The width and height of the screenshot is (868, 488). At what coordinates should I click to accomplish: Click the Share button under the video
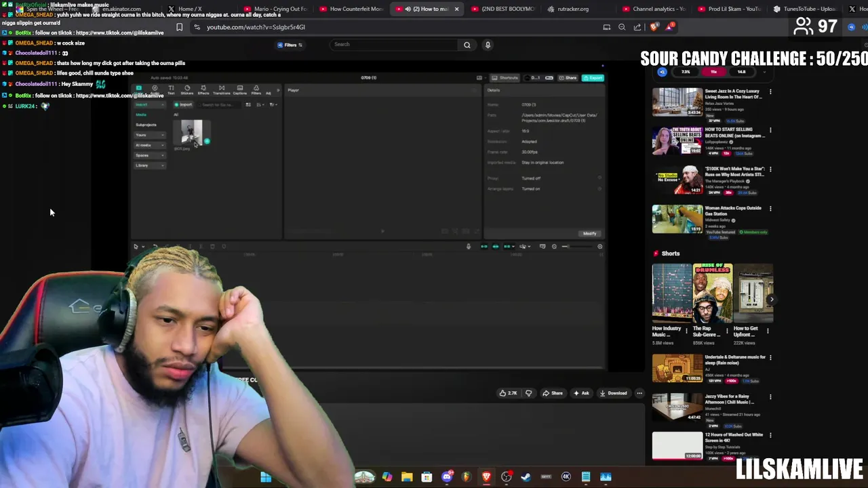click(553, 393)
